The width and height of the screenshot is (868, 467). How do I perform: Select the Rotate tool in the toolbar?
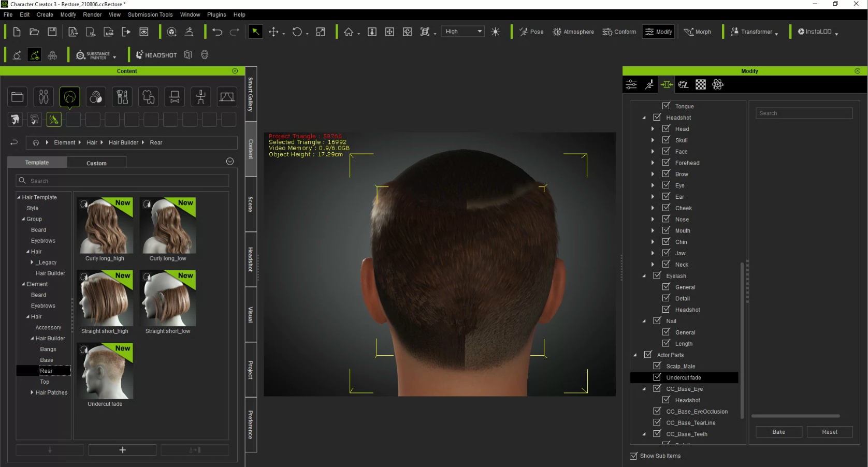click(297, 32)
